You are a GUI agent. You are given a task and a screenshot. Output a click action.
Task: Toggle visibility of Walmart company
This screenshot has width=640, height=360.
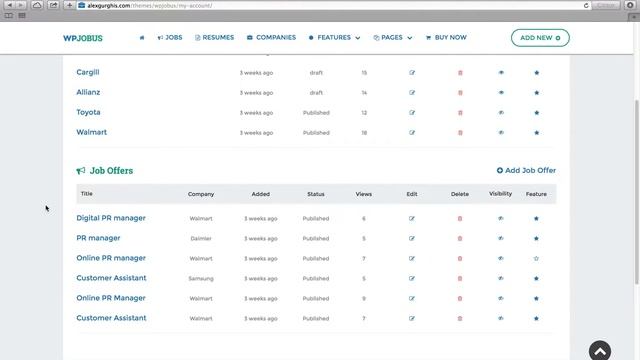[501, 133]
